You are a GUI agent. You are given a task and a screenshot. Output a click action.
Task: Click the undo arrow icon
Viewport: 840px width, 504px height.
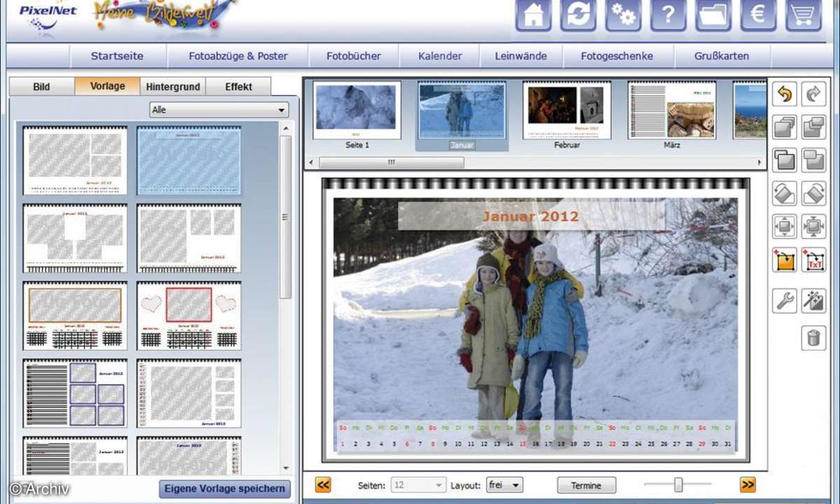click(x=785, y=94)
